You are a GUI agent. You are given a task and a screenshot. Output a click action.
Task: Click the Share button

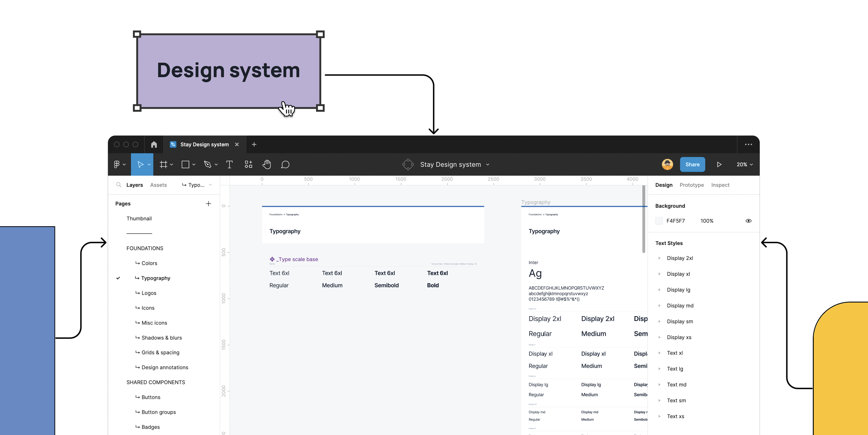692,164
